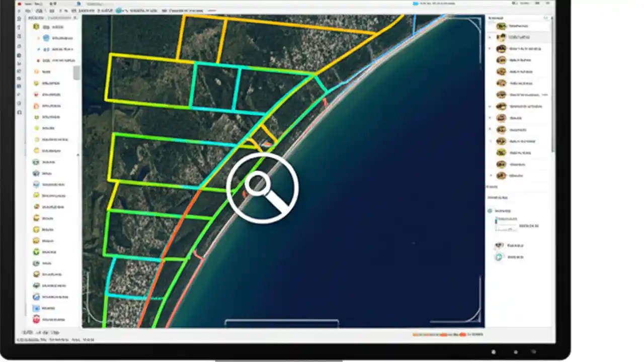The width and height of the screenshot is (644, 362).
Task: Click the red record icon in the title bar
Action: 20,3
